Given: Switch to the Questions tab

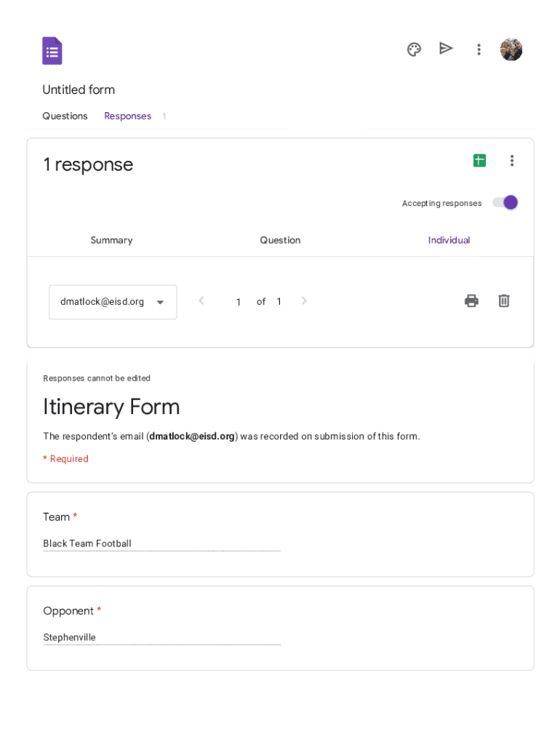Looking at the screenshot, I should coord(65,116).
